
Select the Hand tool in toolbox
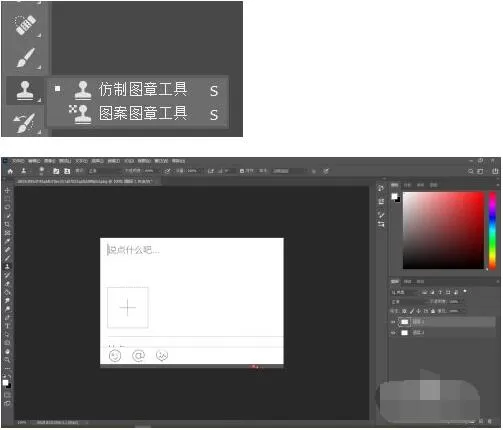7,351
